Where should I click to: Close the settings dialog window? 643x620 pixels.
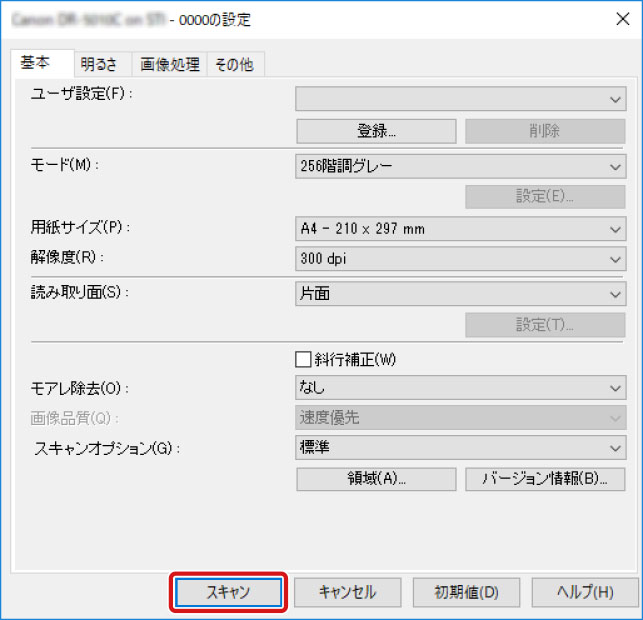click(618, 18)
